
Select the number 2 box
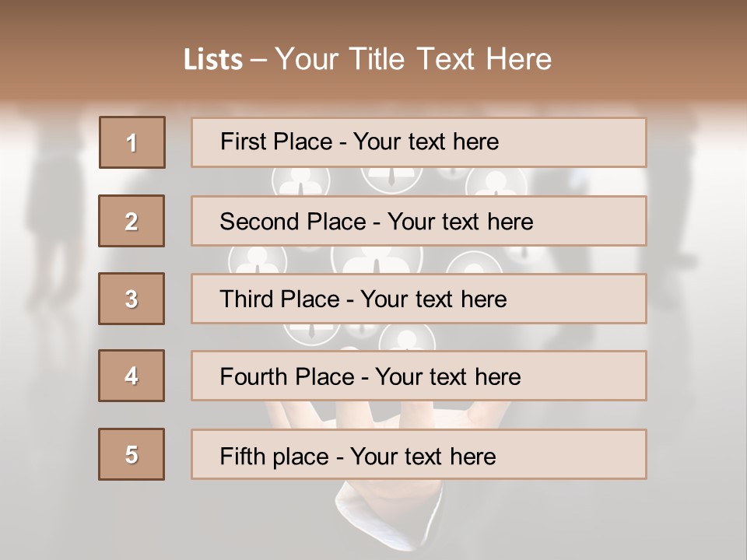[132, 221]
